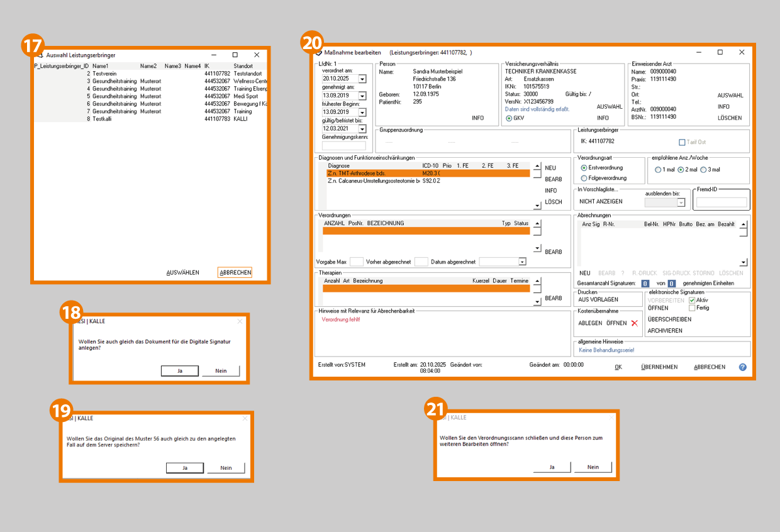Uncheck the Aktiv signature checkbox
780x532 pixels.
692,301
